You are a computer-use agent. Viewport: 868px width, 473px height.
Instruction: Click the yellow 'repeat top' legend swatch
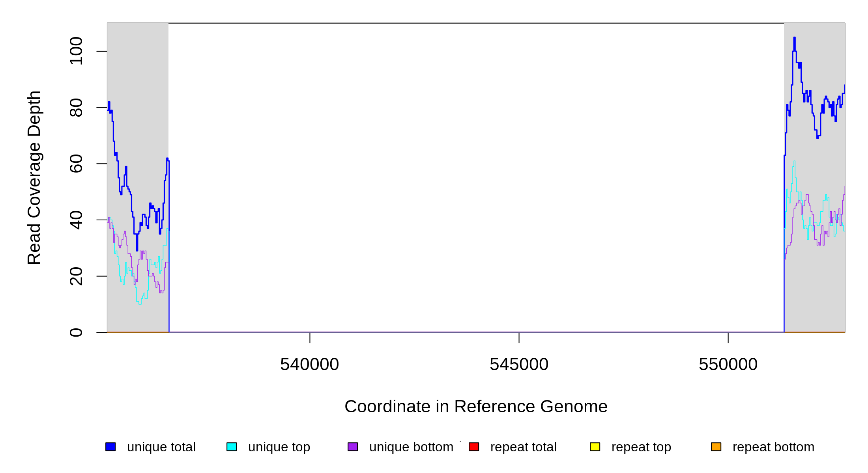click(595, 447)
